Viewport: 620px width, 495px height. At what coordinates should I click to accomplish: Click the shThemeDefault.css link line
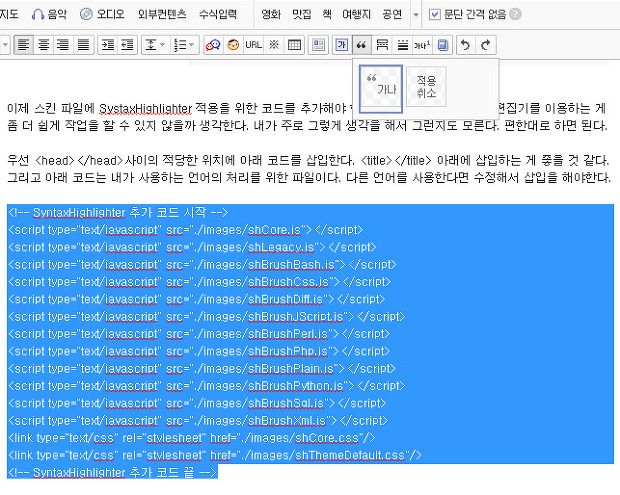(215, 455)
